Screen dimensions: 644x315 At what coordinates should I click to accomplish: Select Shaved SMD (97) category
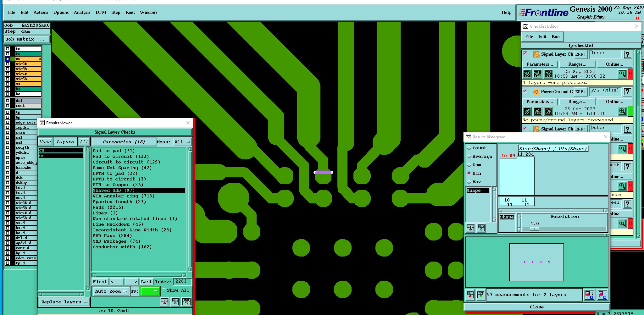coord(138,191)
